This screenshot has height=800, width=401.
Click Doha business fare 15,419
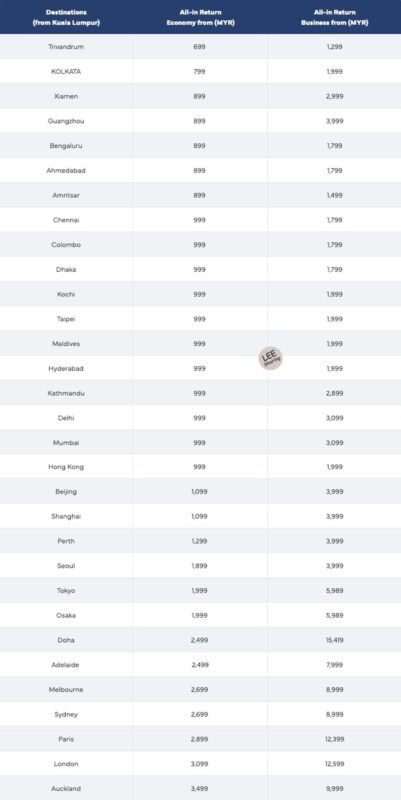click(x=335, y=640)
